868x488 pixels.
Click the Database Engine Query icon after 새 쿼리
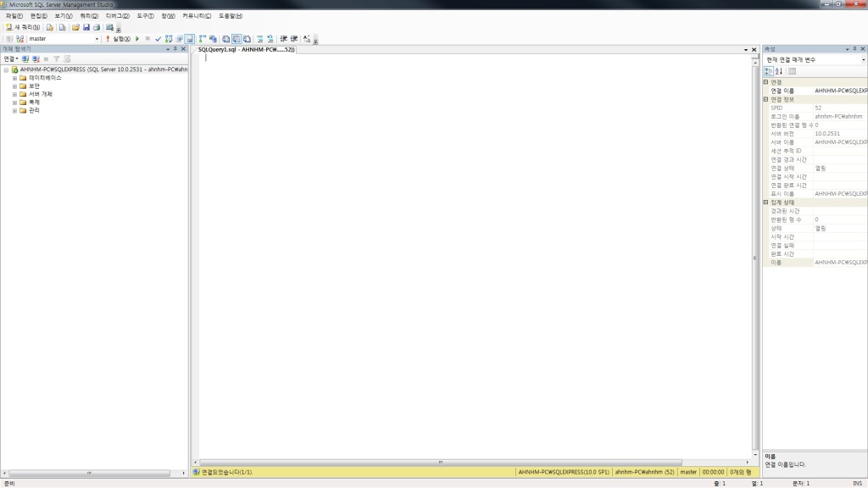click(x=49, y=27)
